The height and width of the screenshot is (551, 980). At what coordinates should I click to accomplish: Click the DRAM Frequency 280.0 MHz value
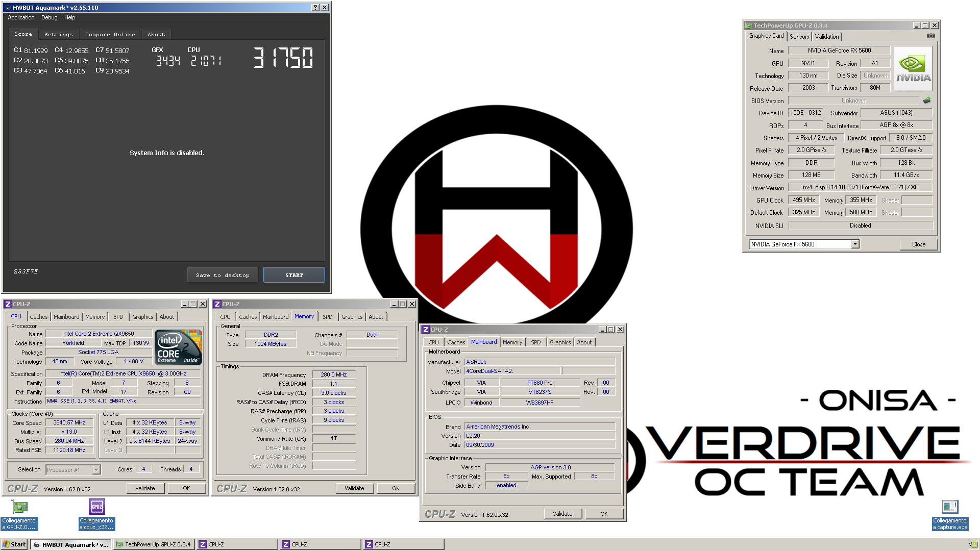[x=334, y=375]
